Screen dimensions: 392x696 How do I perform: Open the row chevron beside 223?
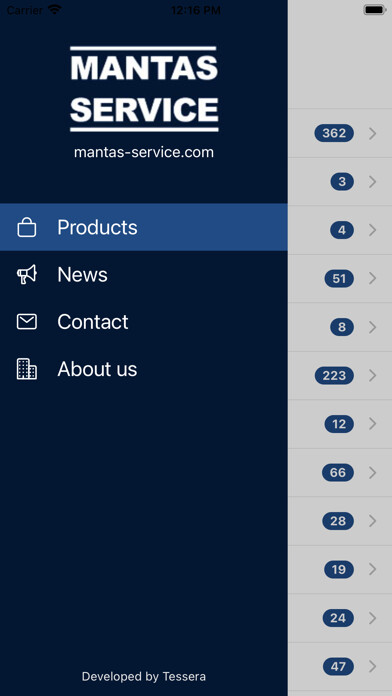(x=372, y=376)
